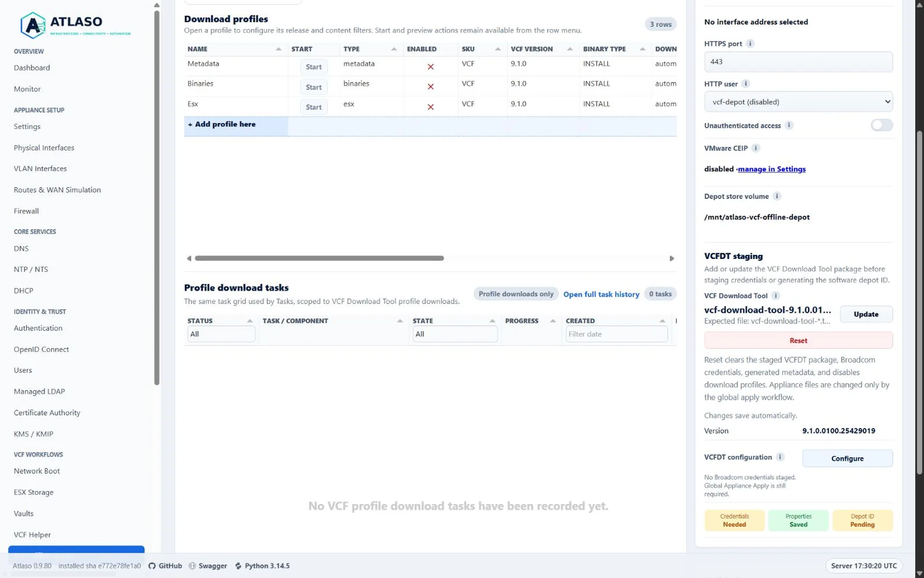
Task: Focus the HTTPS port field
Action: pos(798,62)
